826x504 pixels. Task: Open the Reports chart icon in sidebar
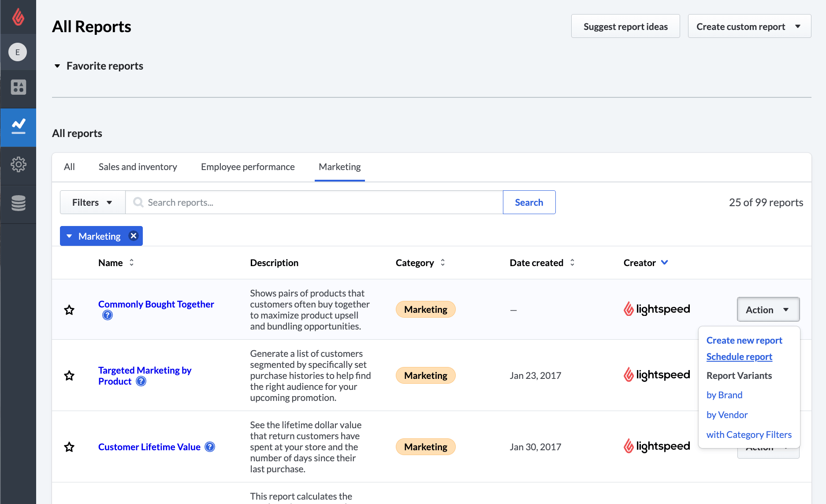point(18,126)
